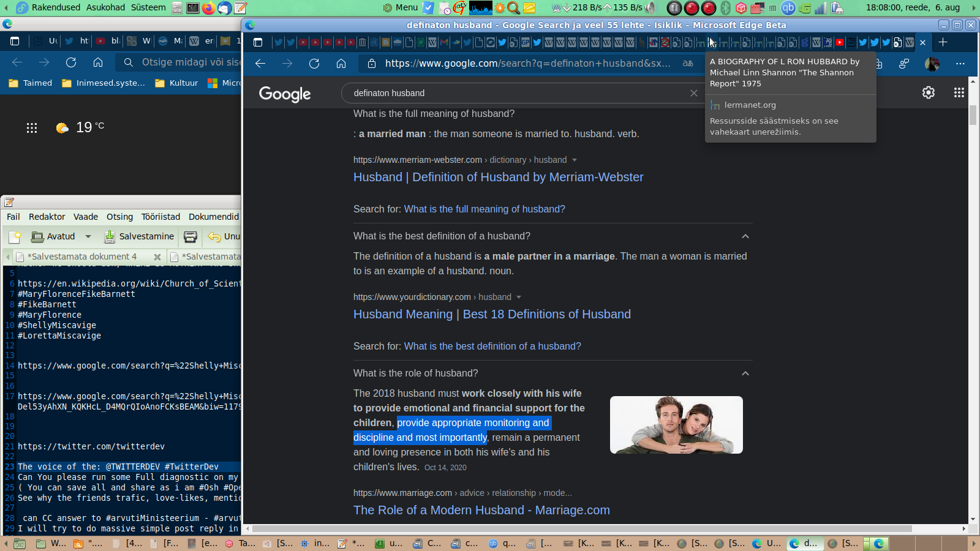
Task: Clear the Google search box
Action: 694,93
